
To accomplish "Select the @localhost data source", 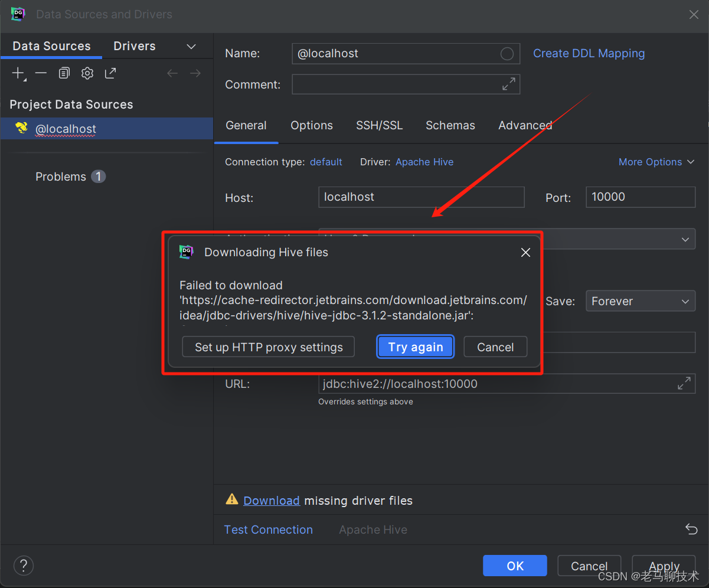I will click(107, 129).
